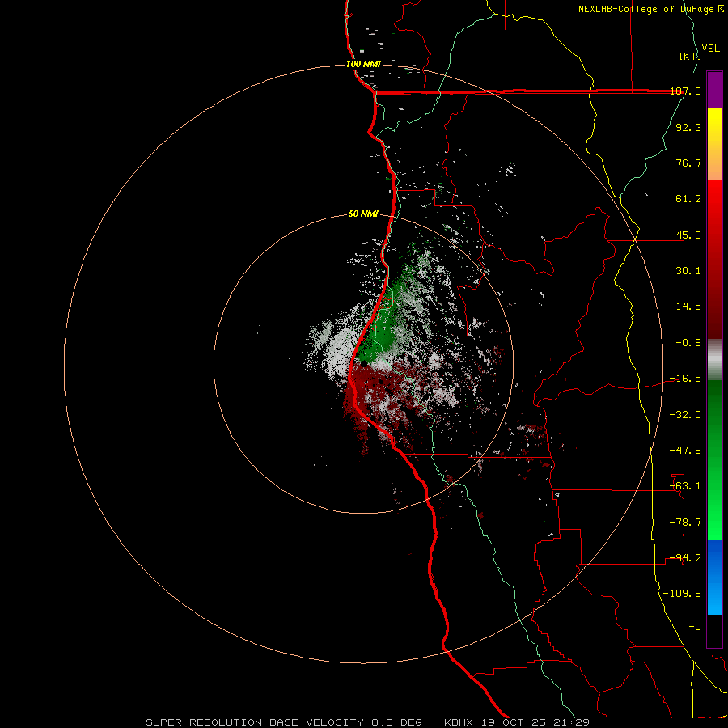Pick the green segment of velocity scale
The height and width of the screenshot is (728, 728).
click(x=714, y=459)
